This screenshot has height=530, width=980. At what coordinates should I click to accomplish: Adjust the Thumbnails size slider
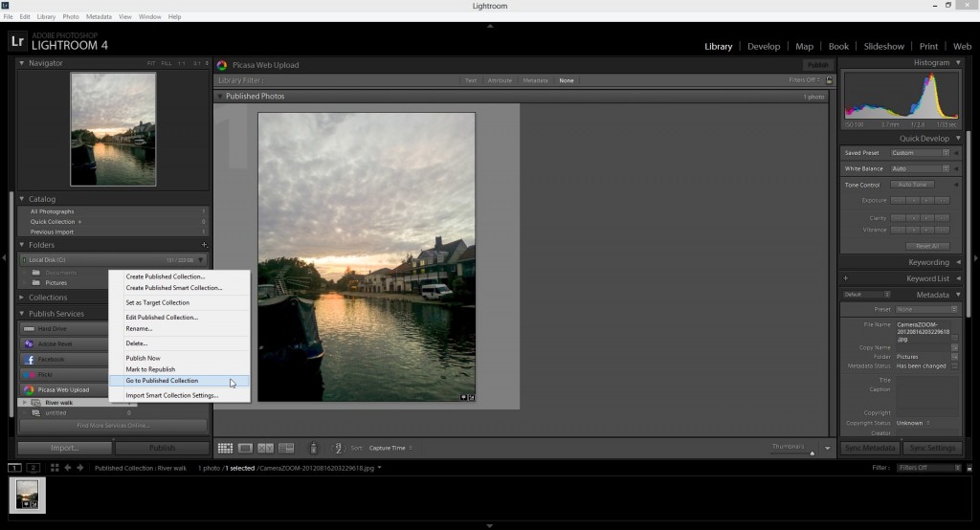pos(813,452)
